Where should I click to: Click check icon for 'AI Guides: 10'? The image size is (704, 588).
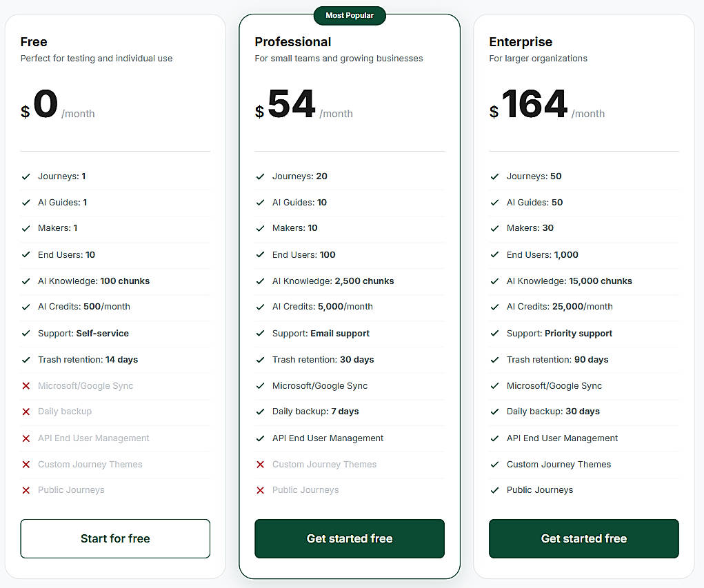point(261,203)
